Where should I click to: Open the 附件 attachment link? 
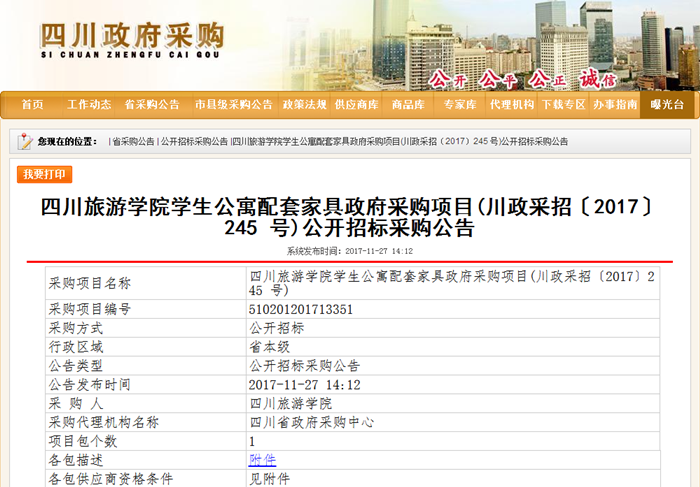(x=262, y=460)
